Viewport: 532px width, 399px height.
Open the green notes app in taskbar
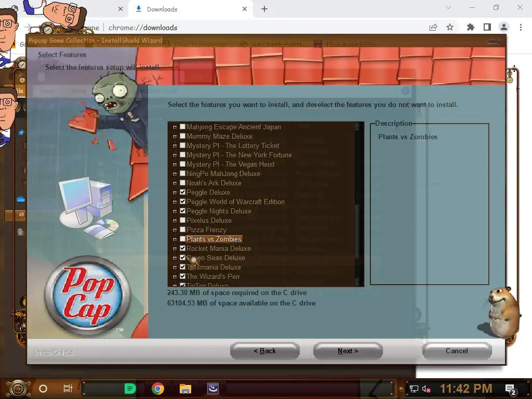point(130,389)
